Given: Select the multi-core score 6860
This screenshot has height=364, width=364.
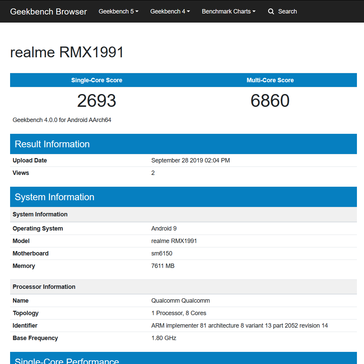Looking at the screenshot, I should [270, 101].
